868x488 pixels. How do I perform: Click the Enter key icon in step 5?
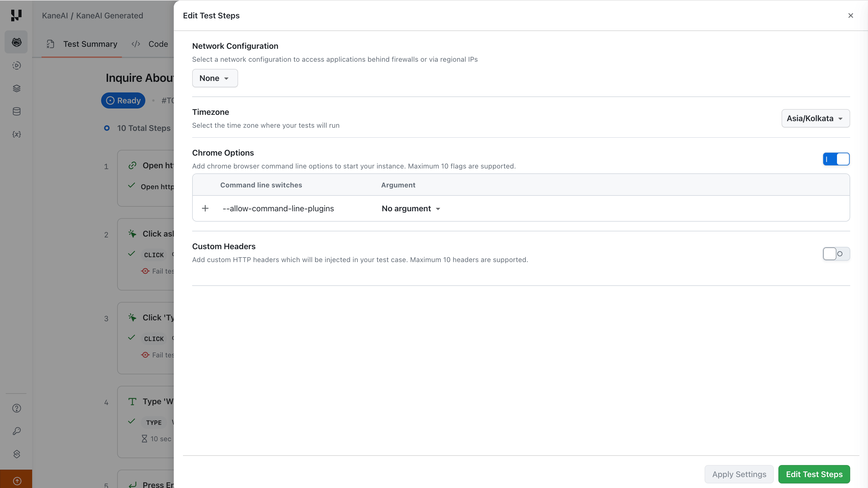point(132,484)
